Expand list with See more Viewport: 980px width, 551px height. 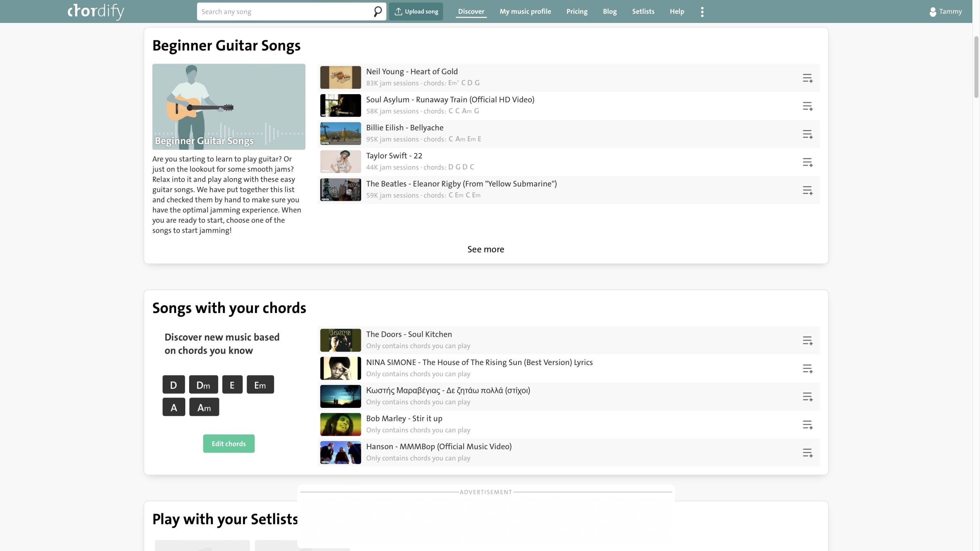tap(485, 249)
